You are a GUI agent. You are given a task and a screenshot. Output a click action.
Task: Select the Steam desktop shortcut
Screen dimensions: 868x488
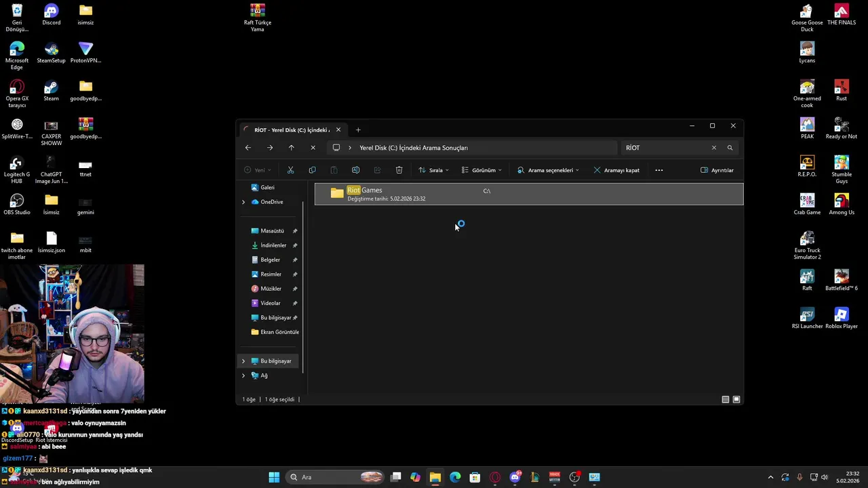coord(52,91)
